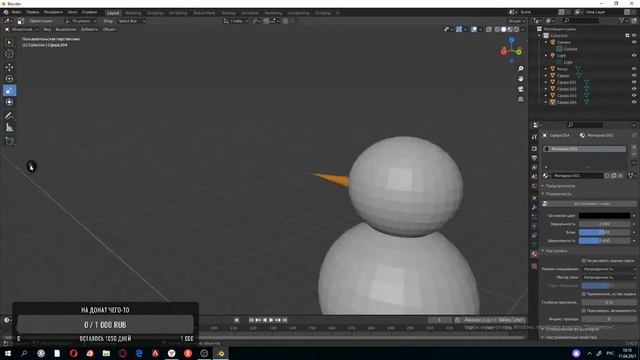
Task: Click the current frame number field
Action: tap(440, 320)
